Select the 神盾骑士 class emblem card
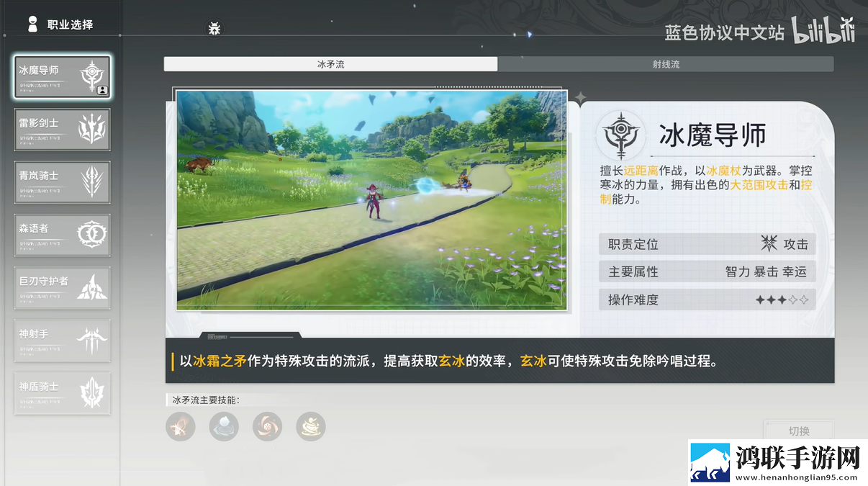The height and width of the screenshot is (486, 868). click(x=62, y=393)
